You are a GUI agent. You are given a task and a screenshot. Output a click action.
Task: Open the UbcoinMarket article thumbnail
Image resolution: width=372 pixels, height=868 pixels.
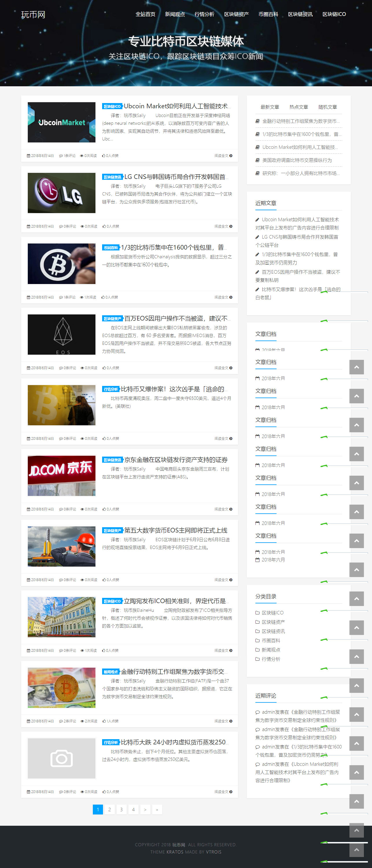(x=62, y=122)
